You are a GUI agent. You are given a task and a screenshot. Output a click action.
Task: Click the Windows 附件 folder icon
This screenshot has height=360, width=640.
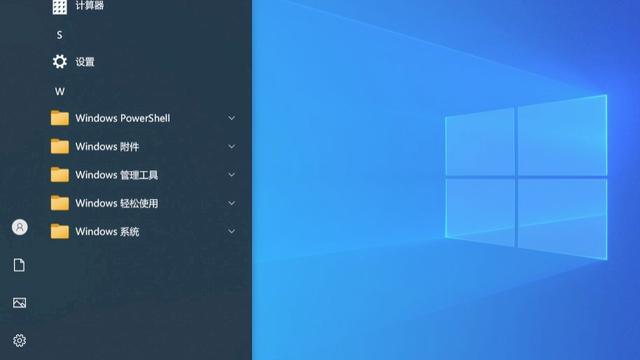pos(60,146)
